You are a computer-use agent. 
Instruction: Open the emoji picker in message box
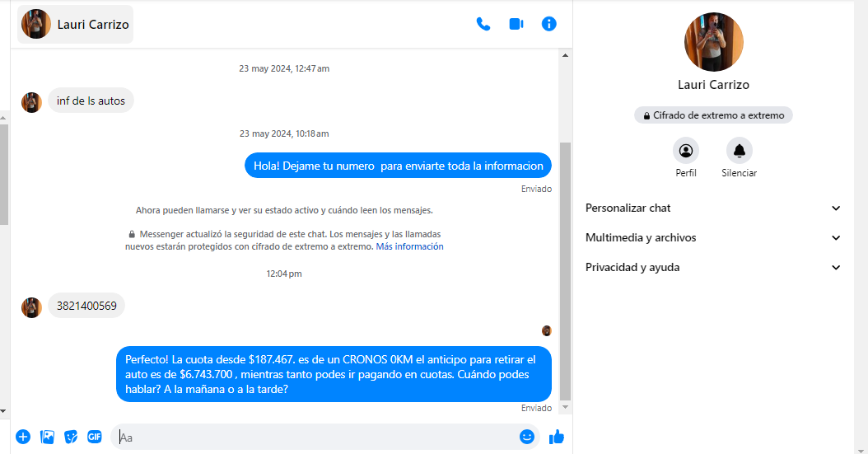click(x=527, y=437)
